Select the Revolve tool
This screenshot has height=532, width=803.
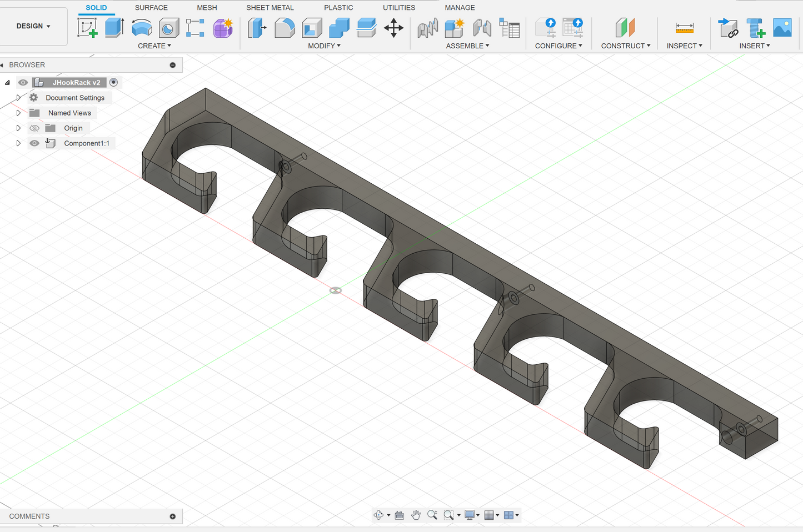(142, 28)
